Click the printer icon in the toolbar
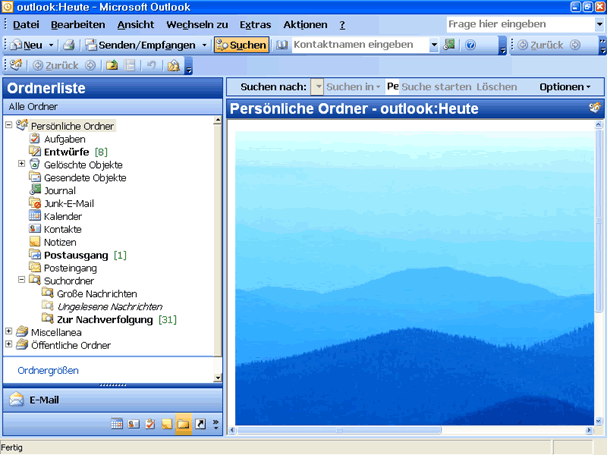This screenshot has width=608, height=456. point(69,45)
